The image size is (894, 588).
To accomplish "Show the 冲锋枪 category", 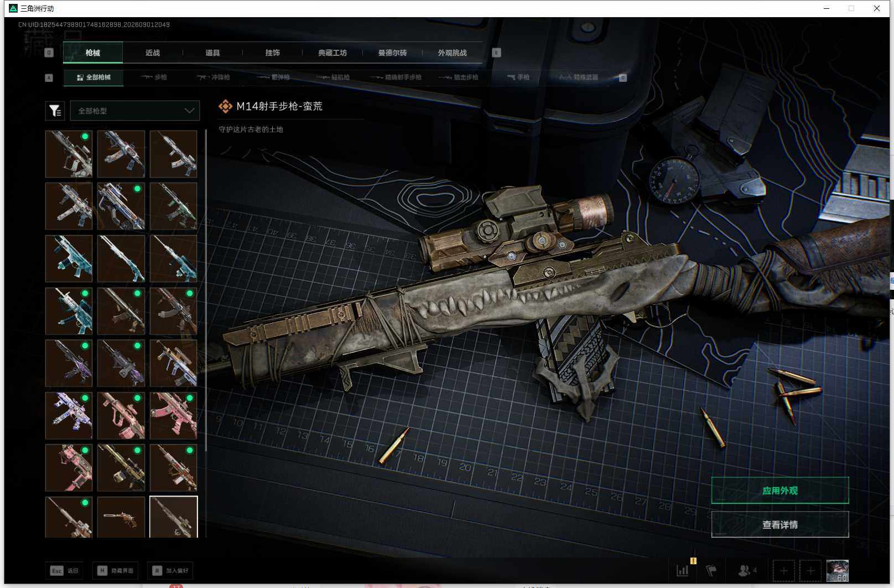I will coord(214,77).
